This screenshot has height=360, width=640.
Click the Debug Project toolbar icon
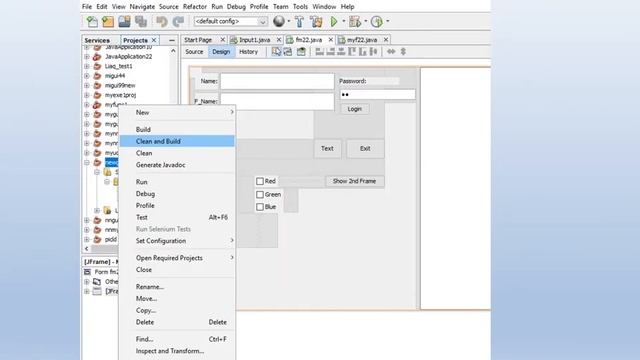point(355,21)
